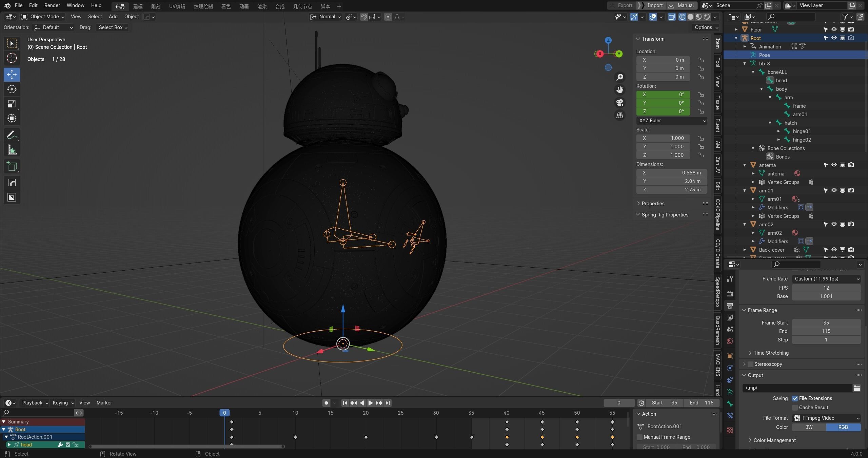Select the Annotate tool

(12, 135)
